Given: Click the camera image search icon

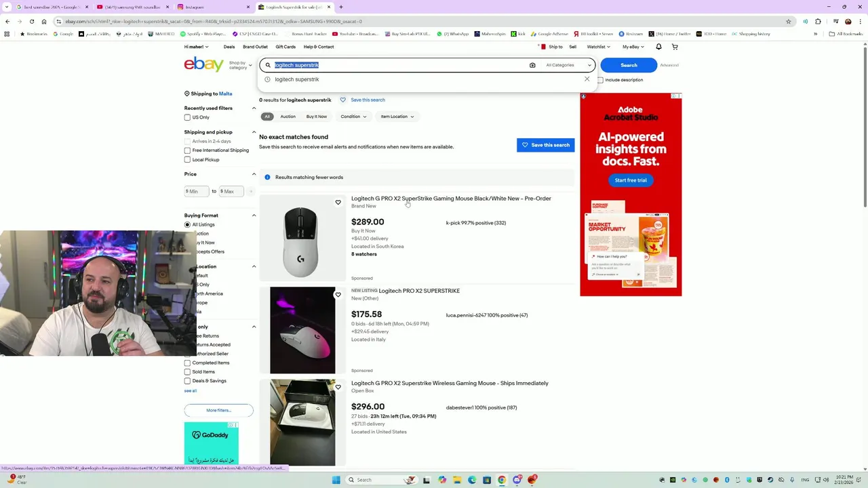Looking at the screenshot, I should coord(532,65).
